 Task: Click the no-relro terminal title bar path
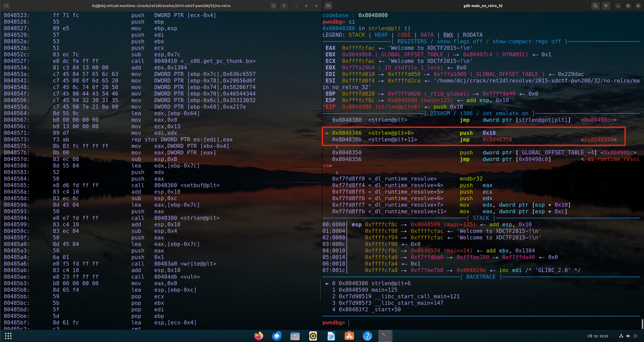click(161, 6)
